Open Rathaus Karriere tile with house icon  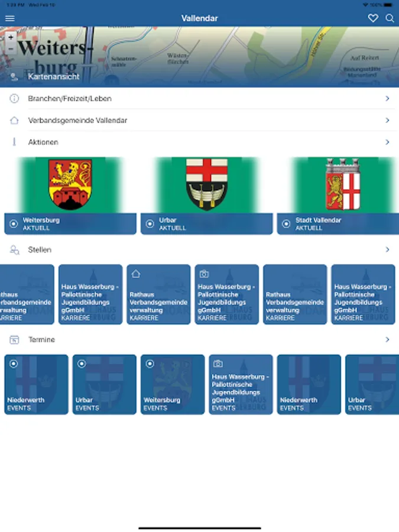[159, 294]
